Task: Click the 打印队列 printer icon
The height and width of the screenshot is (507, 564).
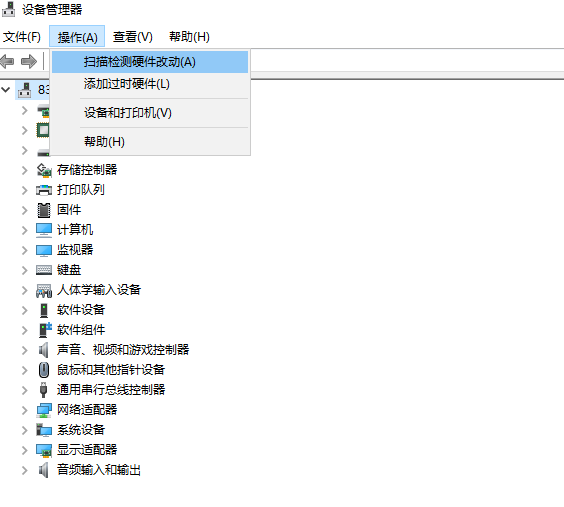Action: [44, 190]
